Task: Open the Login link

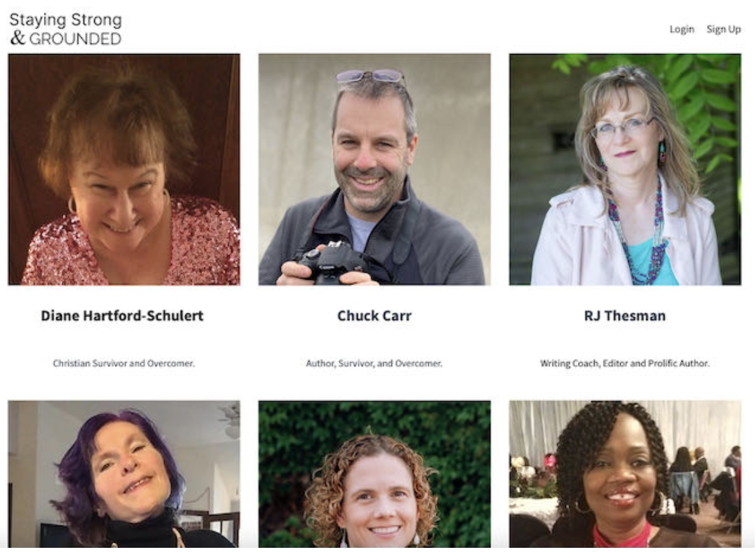Action: tap(682, 29)
